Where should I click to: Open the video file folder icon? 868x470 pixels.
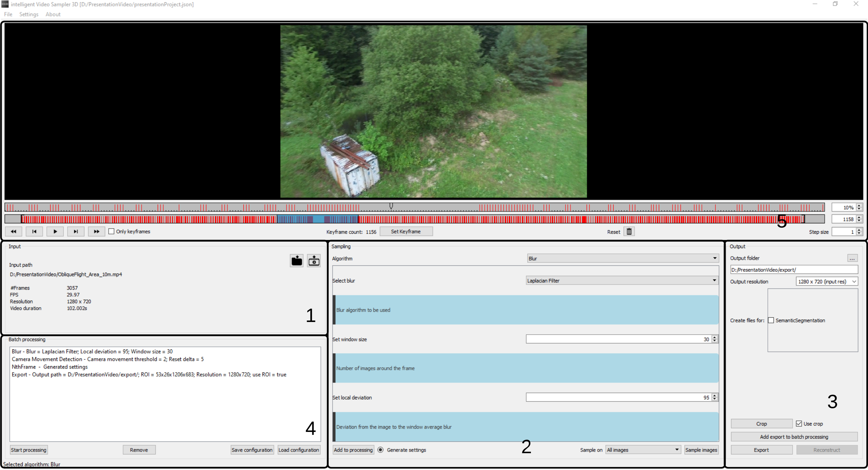[297, 261]
